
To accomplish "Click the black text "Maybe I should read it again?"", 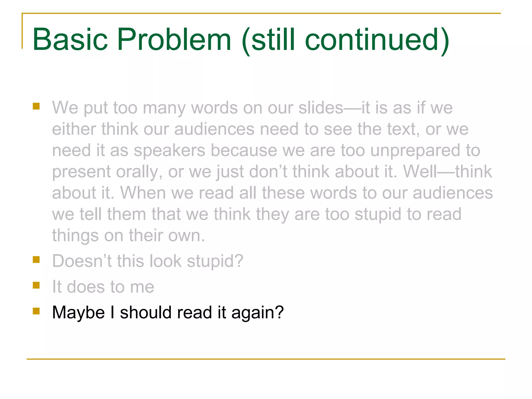I will coord(168,312).
